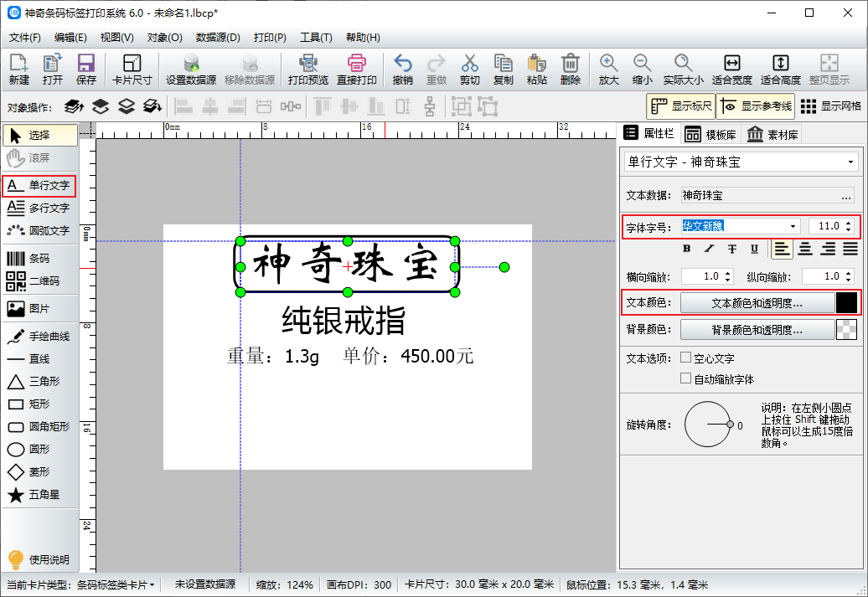Viewport: 868px width, 597px height.
Task: Click the 设置数据源 toolbar icon
Action: click(190, 69)
